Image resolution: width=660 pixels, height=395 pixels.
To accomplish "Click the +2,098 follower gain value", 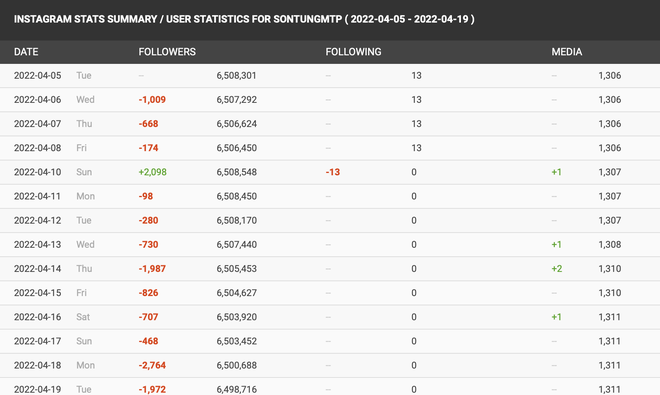I will (152, 172).
